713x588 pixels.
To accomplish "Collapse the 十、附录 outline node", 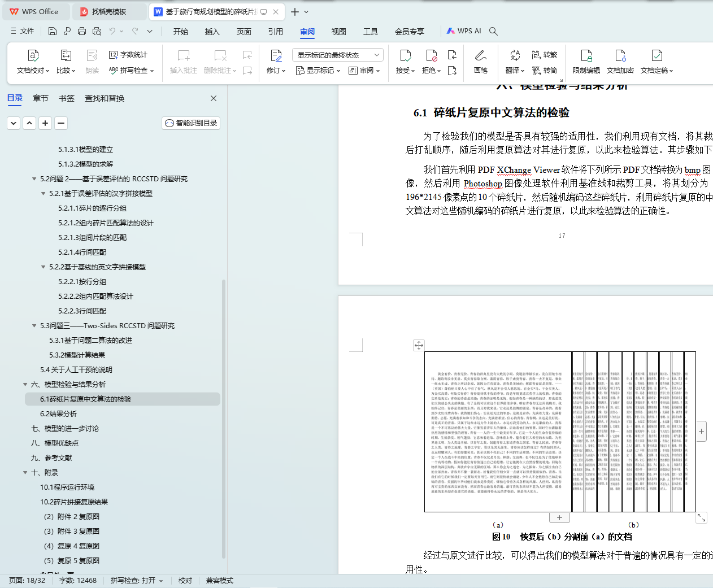I will pyautogui.click(x=25, y=473).
